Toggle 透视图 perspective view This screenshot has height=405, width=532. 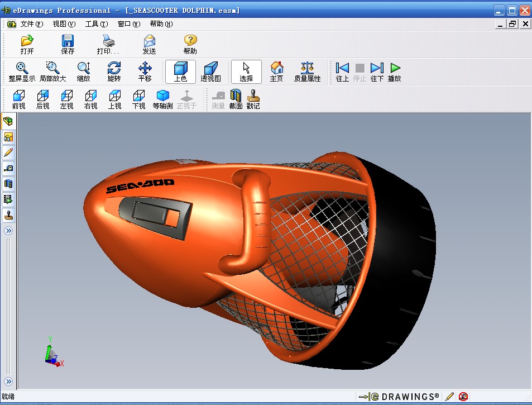[x=210, y=72]
